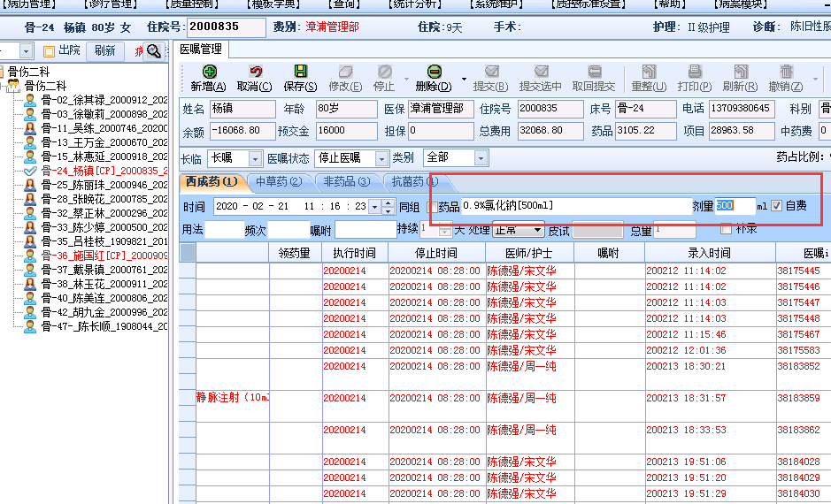Switch to the 非药品(3) tab
The image size is (831, 504).
(x=347, y=181)
